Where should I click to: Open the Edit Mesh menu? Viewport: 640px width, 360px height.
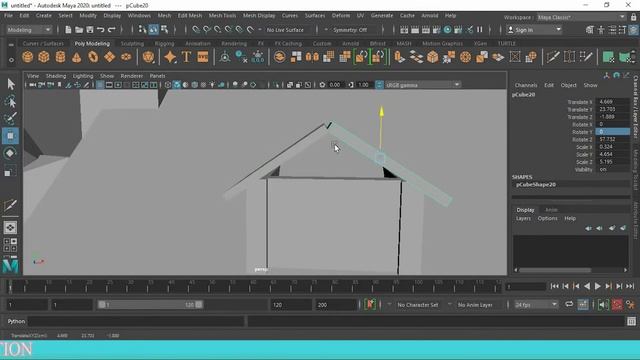tap(189, 16)
